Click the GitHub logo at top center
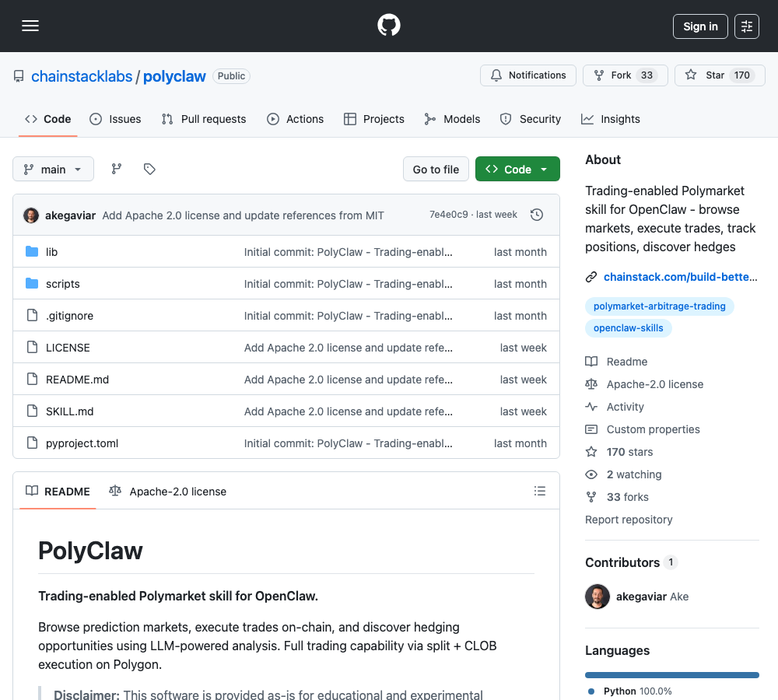Screen dimensions: 778x700 [388, 25]
